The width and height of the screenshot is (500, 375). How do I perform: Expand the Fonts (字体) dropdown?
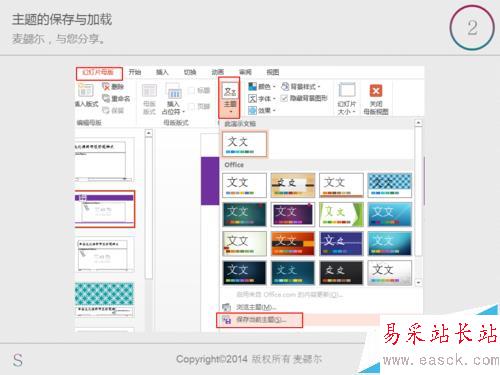coord(262,99)
